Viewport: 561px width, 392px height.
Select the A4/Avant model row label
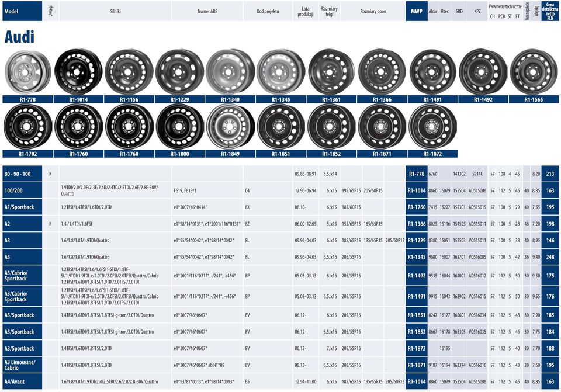[x=22, y=381]
